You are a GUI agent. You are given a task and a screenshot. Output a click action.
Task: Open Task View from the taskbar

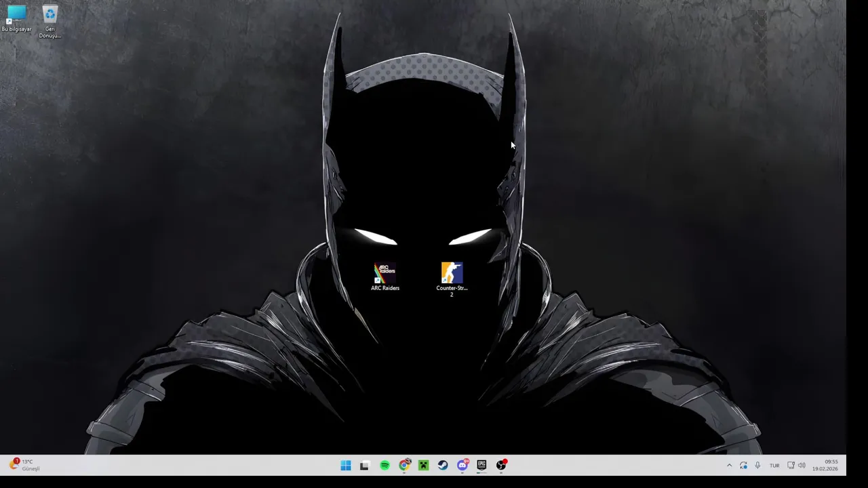tap(365, 465)
